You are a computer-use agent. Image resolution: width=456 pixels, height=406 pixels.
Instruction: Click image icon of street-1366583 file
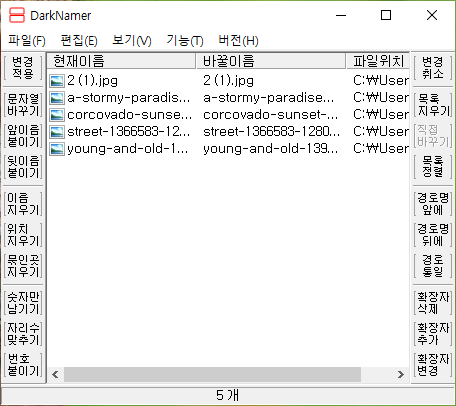(57, 132)
